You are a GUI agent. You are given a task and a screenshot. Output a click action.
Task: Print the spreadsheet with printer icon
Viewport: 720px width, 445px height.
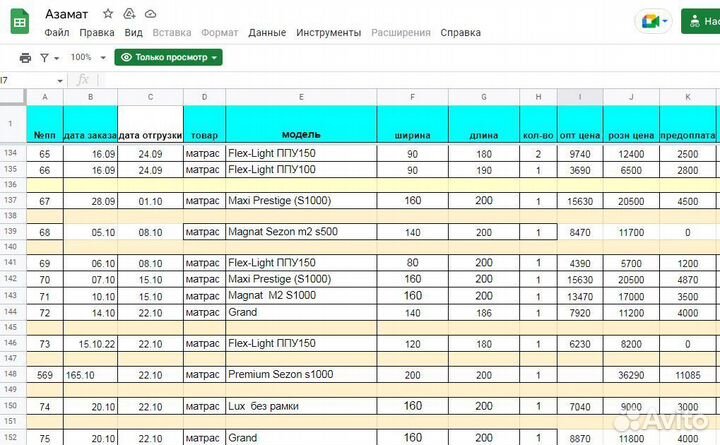coord(25,57)
